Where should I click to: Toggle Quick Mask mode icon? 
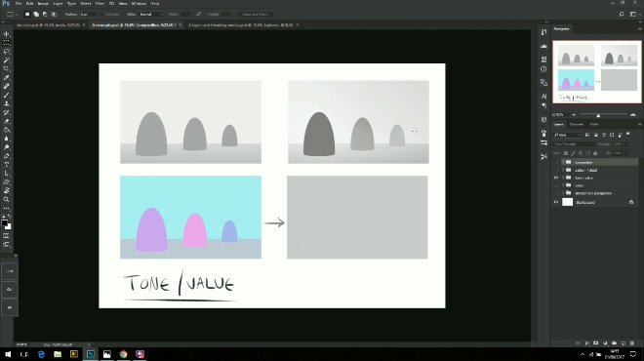pyautogui.click(x=7, y=236)
